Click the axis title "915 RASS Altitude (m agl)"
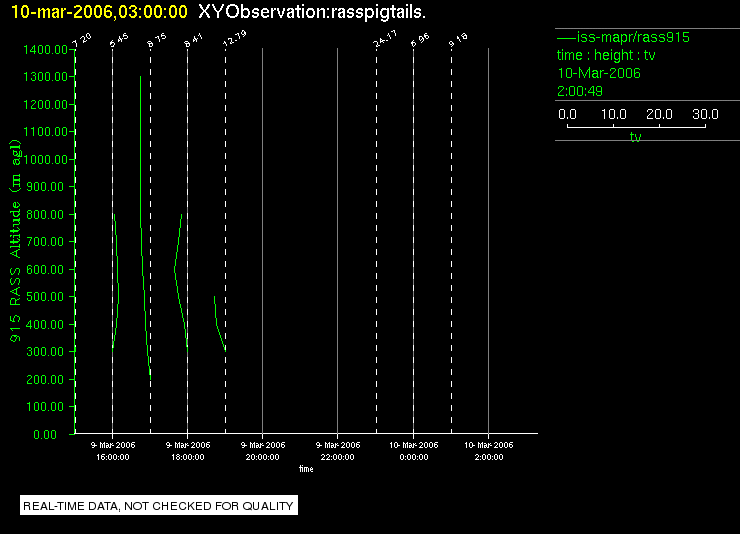 click(15, 241)
